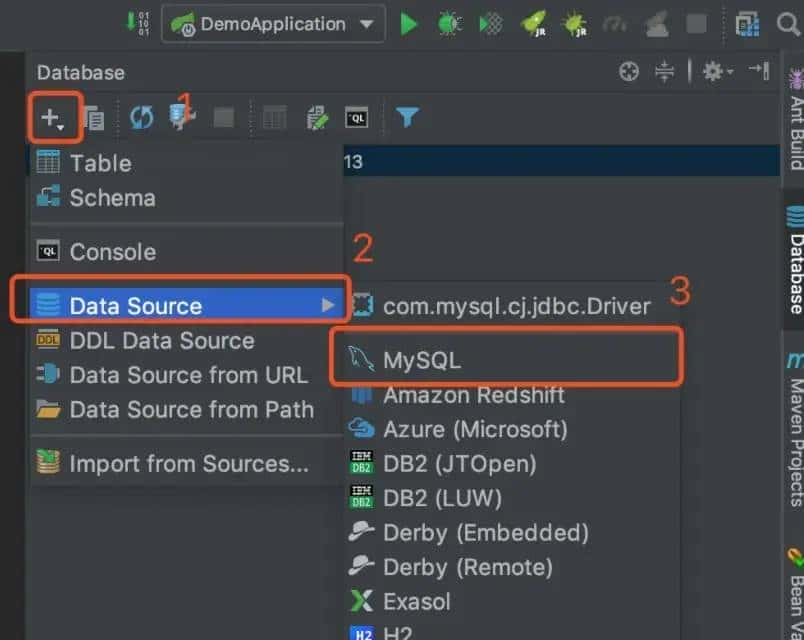Open the Database panel gear settings dropdown
Image resolution: width=804 pixels, height=640 pixels.
click(x=717, y=71)
